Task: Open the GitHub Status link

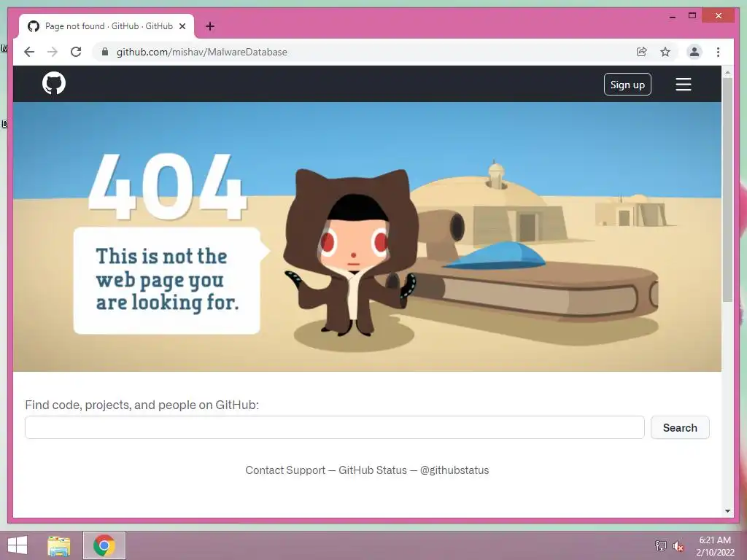Action: click(373, 470)
